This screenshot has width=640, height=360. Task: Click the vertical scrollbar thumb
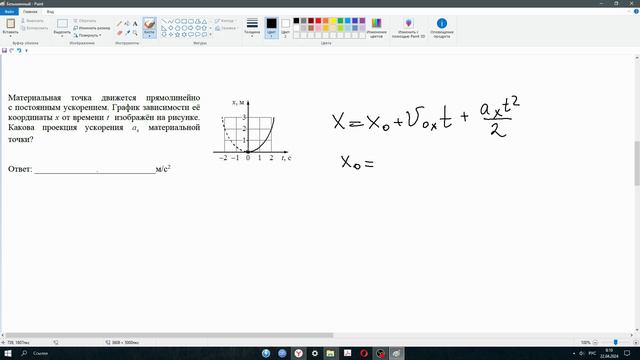click(x=637, y=163)
